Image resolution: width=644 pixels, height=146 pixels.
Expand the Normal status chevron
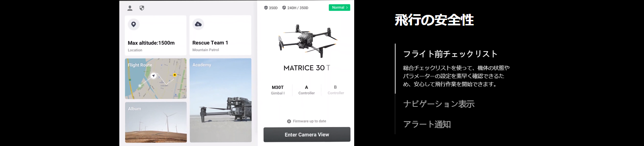tap(347, 7)
